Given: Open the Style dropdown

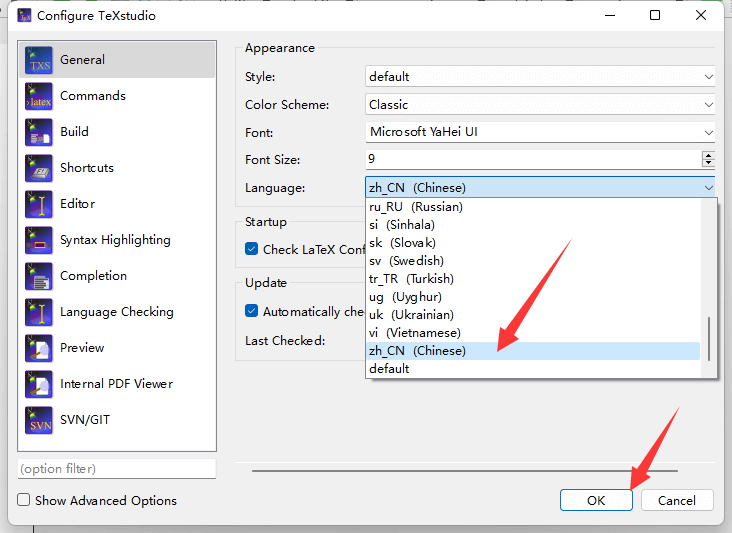Looking at the screenshot, I should tap(540, 77).
